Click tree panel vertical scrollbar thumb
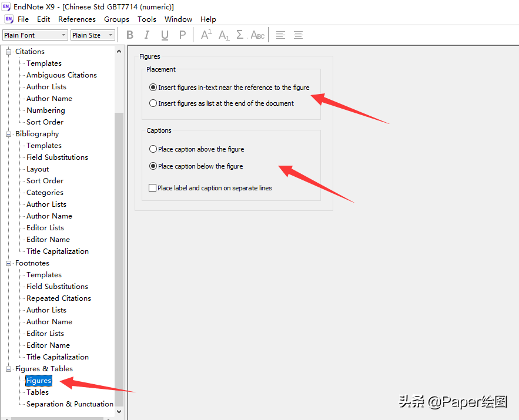The image size is (519, 420). coord(119,260)
